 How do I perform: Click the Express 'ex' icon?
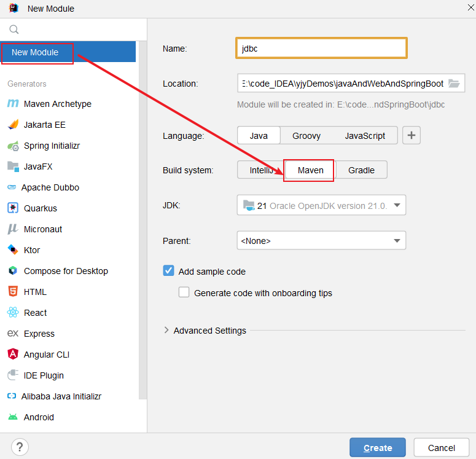[13, 334]
